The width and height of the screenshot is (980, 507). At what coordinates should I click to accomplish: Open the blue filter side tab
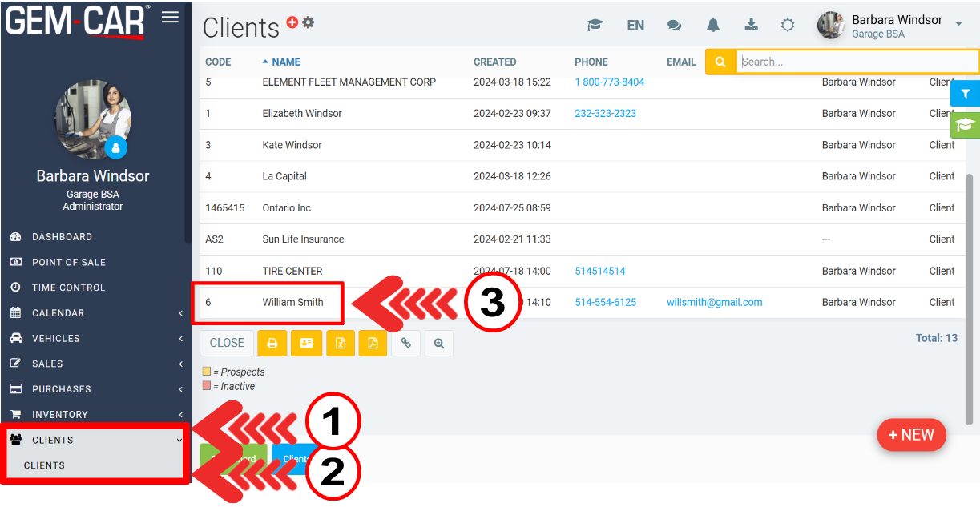(x=965, y=94)
